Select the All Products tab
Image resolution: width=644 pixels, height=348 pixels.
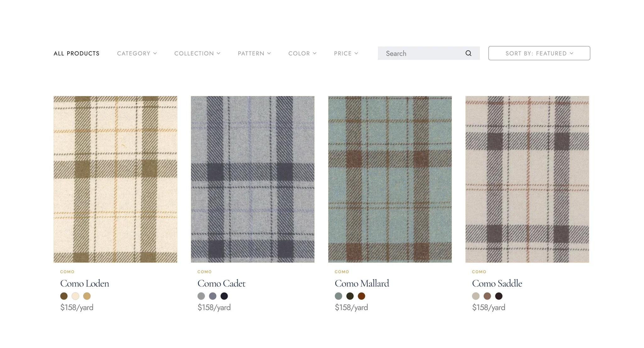click(76, 53)
